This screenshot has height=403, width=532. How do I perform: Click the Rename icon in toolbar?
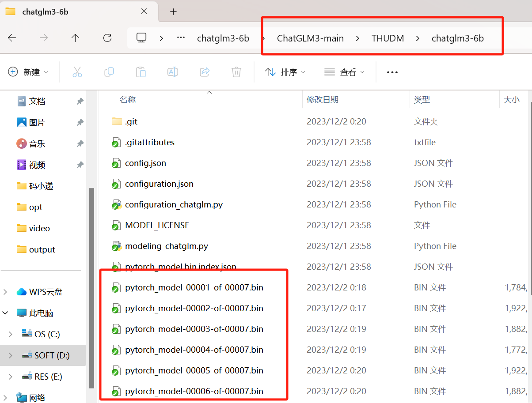click(173, 72)
